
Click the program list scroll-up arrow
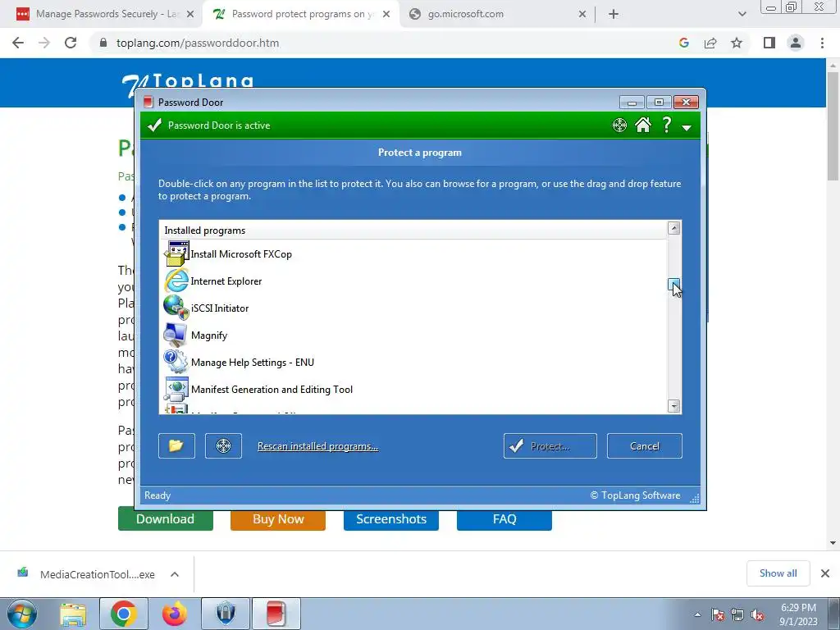pos(674,228)
